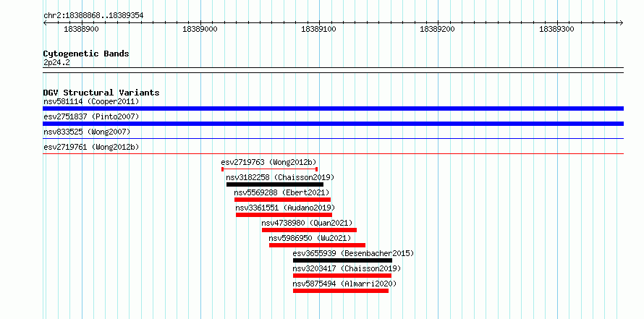Click the esv2751837 (Pinto2007) variant label

point(91,116)
